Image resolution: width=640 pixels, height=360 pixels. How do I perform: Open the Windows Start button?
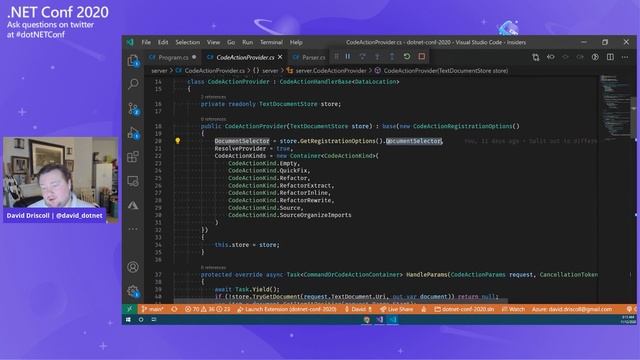click(x=128, y=320)
